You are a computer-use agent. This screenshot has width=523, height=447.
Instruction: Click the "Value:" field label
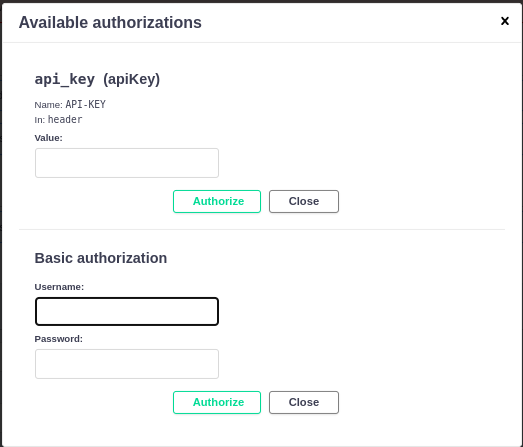(48, 138)
